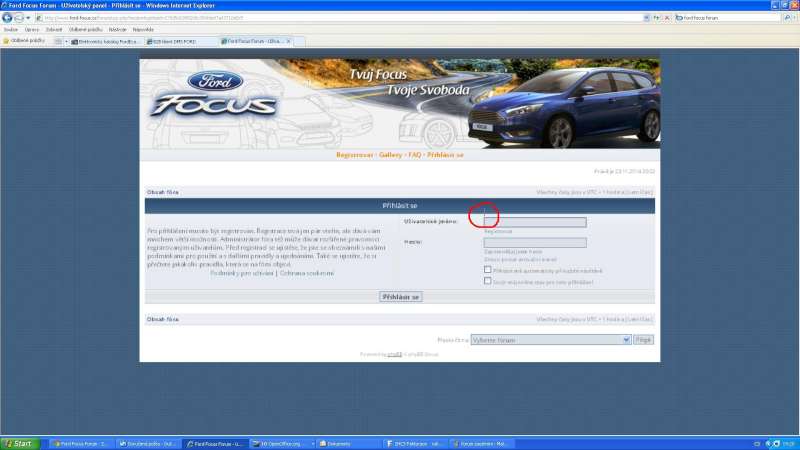Screen dimensions: 800x450
Task: Click the browser search magnifier icon
Action: [786, 17]
